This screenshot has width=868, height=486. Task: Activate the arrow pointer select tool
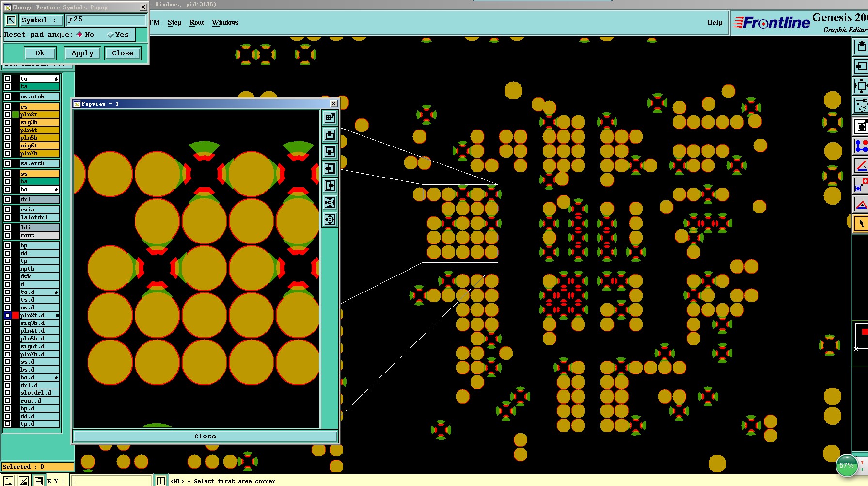[x=861, y=224]
